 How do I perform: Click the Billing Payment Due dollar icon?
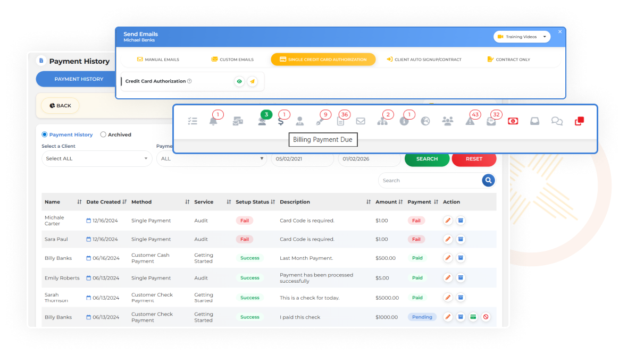point(281,121)
